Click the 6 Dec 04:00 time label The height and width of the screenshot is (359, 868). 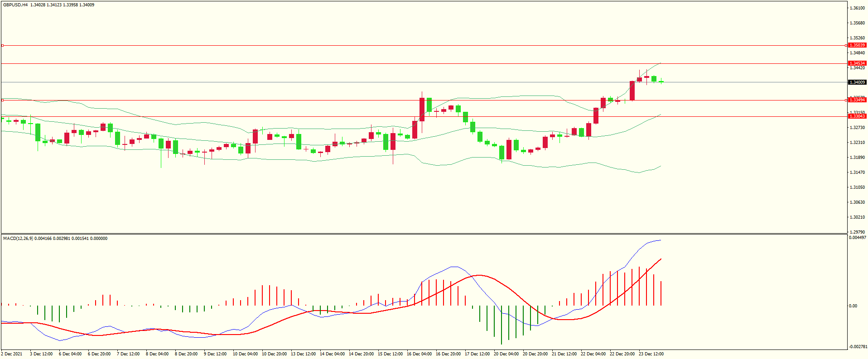click(70, 354)
